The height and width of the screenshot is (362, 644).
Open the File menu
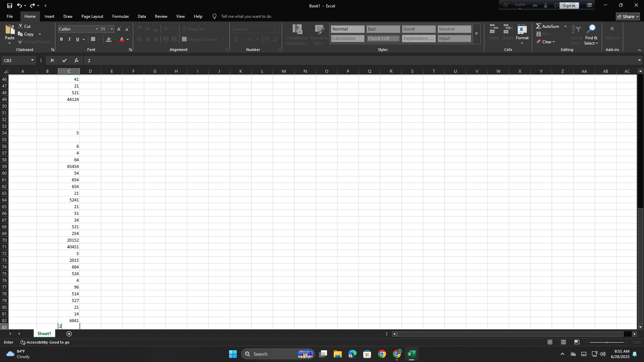point(10,16)
